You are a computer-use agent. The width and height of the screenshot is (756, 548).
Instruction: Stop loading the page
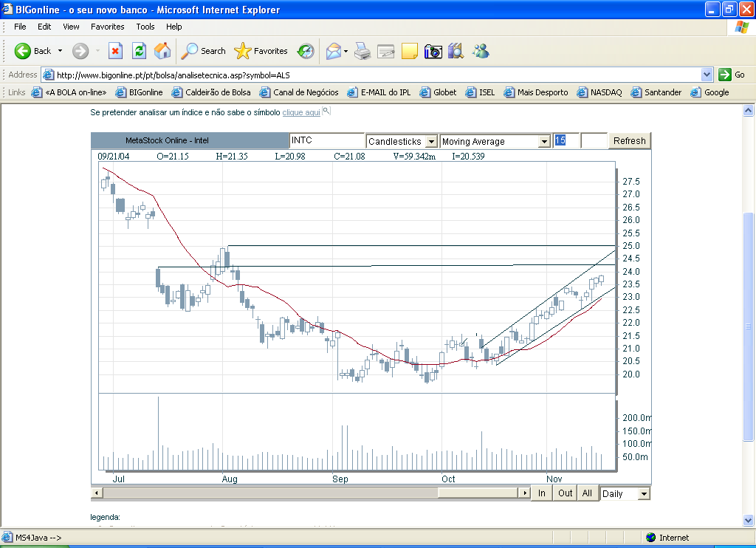[x=115, y=51]
